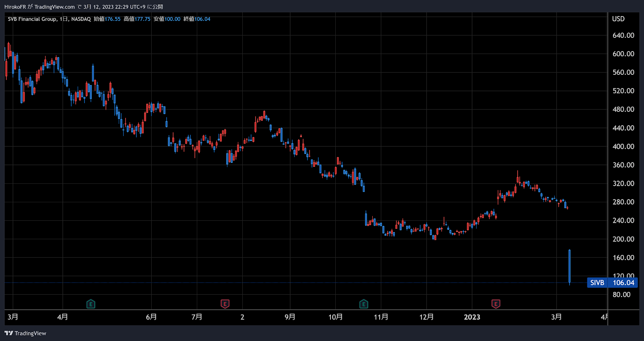Click the green earnings marker in late April
644x341 pixels.
[x=91, y=304]
